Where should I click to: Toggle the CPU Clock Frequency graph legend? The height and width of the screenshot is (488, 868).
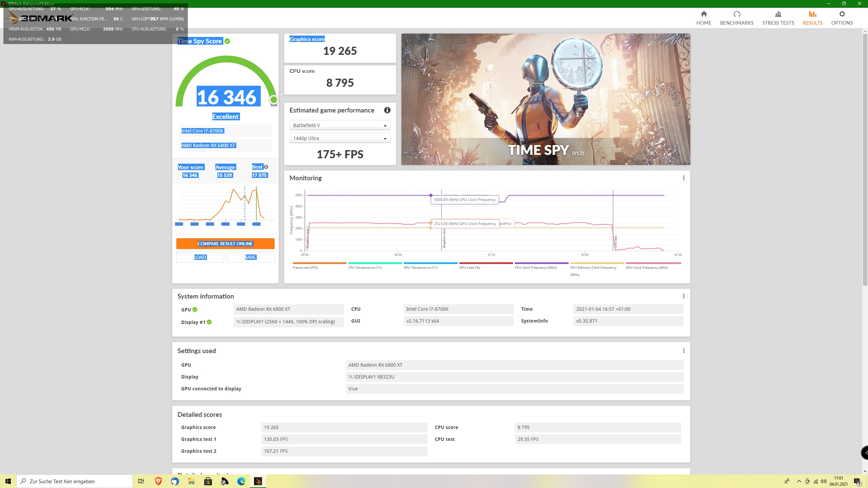point(535,267)
